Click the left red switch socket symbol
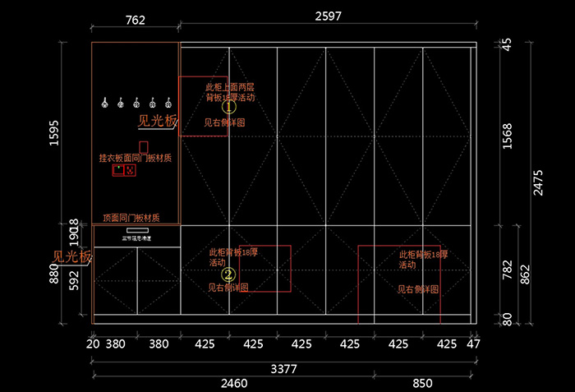The width and height of the screenshot is (575, 392). point(117,171)
